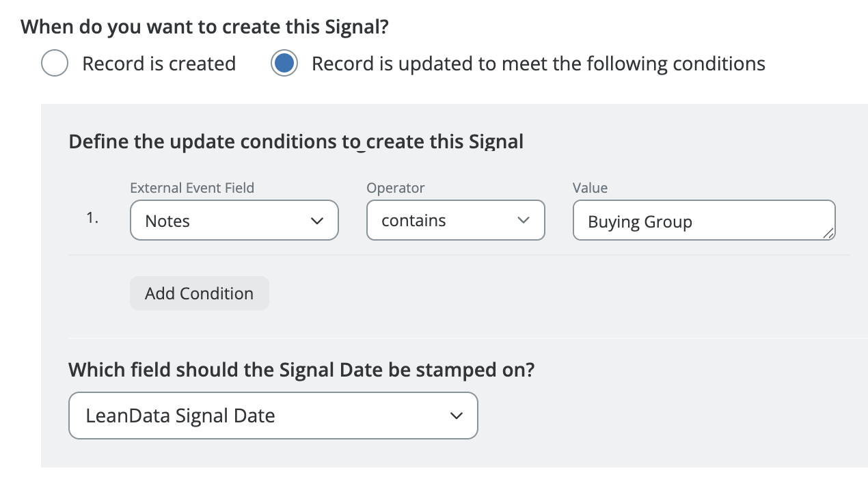This screenshot has height=488, width=868.
Task: Click the "External Event Field" column label
Action: (x=192, y=188)
